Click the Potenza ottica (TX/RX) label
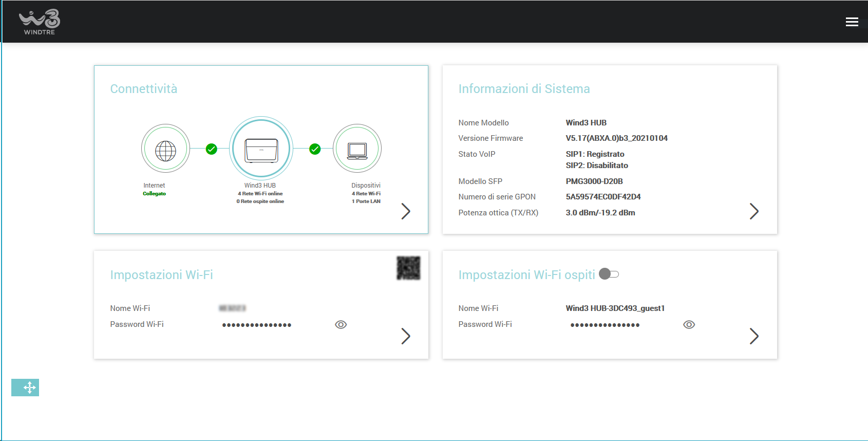This screenshot has height=441, width=868. pyautogui.click(x=498, y=213)
